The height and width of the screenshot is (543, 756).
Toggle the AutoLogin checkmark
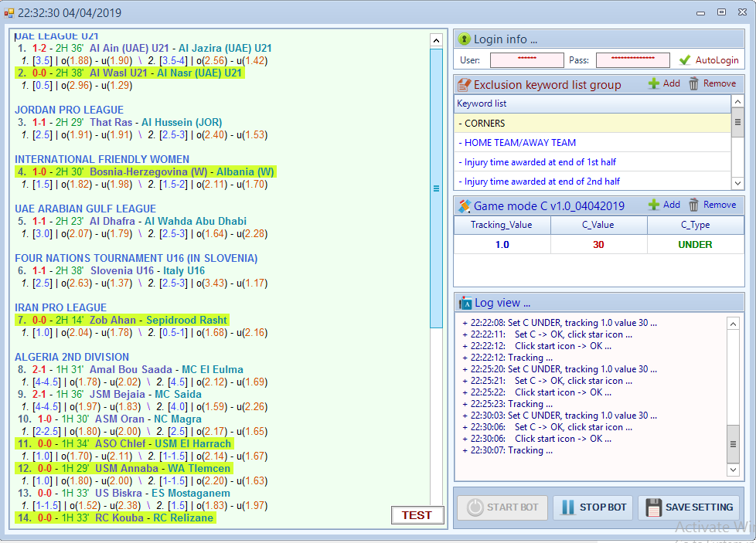pyautogui.click(x=684, y=60)
